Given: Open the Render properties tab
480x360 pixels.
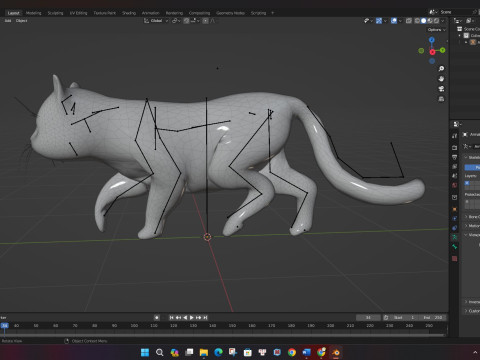Looking at the screenshot, I should 455,147.
